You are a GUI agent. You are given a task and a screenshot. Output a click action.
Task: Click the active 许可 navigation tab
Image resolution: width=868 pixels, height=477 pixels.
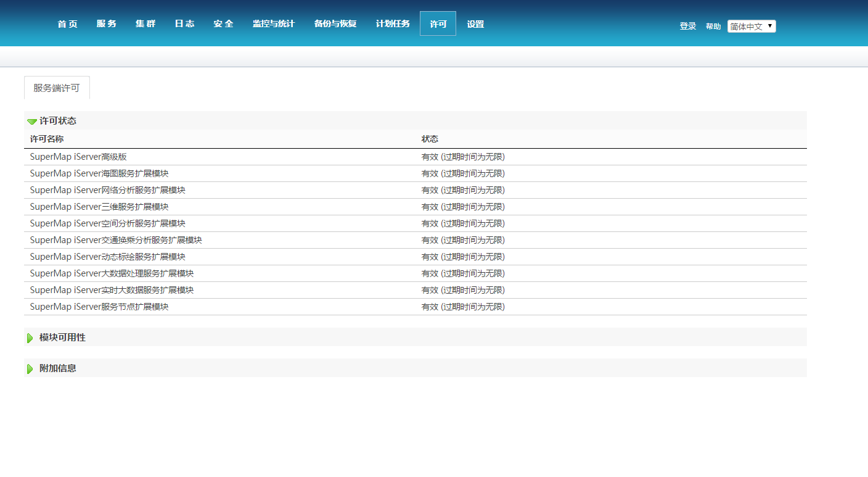point(438,24)
